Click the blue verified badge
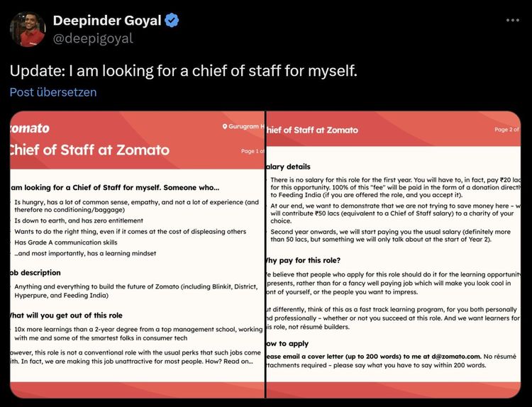This screenshot has width=532, height=407. 172,21
